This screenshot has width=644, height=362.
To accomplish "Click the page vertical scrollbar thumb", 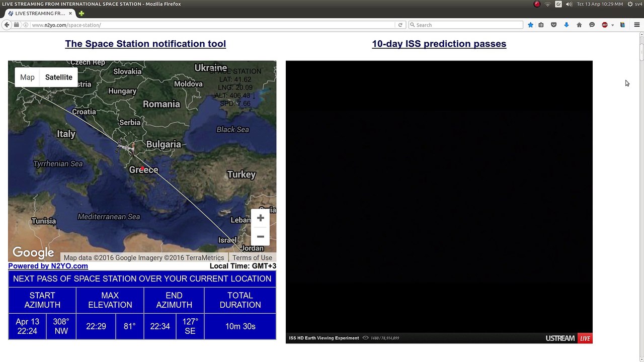I will pyautogui.click(x=641, y=51).
